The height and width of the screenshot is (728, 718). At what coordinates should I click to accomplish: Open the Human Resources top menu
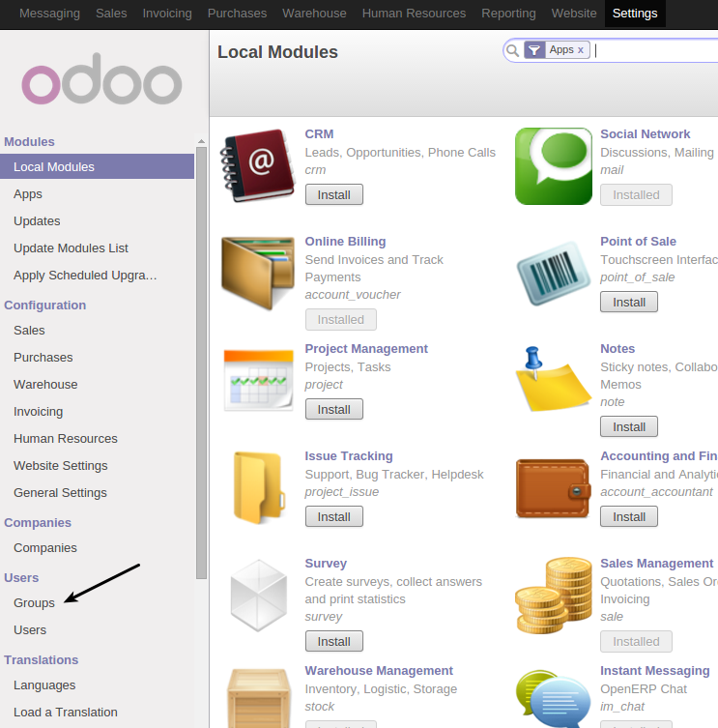(x=414, y=14)
